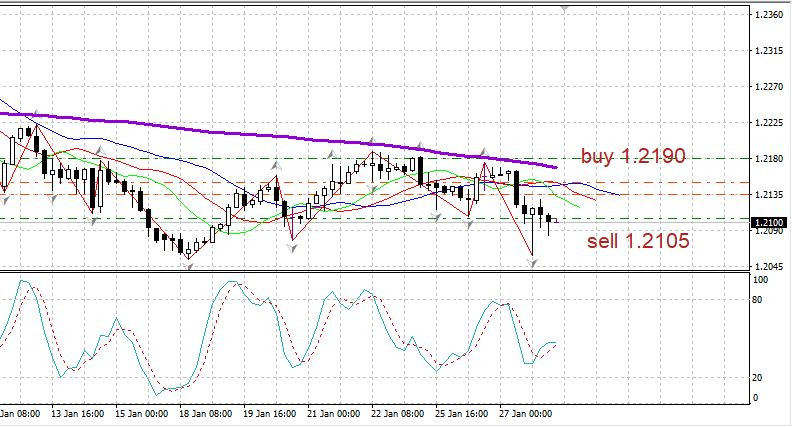Click the 1.2270 price scale value
Image resolution: width=792 pixels, height=427 pixels.
(x=769, y=86)
